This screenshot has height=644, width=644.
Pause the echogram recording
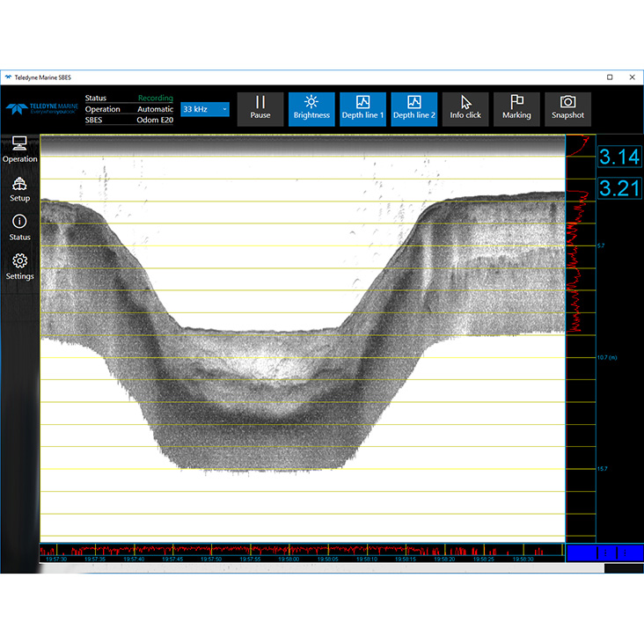(260, 109)
